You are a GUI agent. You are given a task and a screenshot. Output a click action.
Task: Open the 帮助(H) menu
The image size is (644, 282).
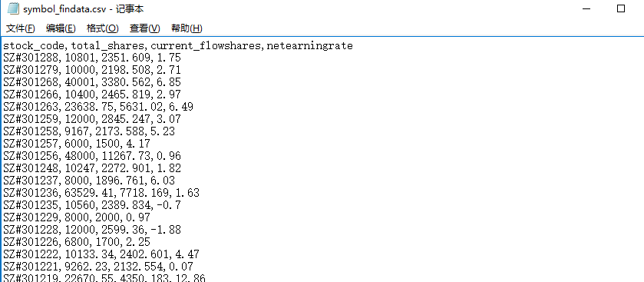(x=187, y=28)
